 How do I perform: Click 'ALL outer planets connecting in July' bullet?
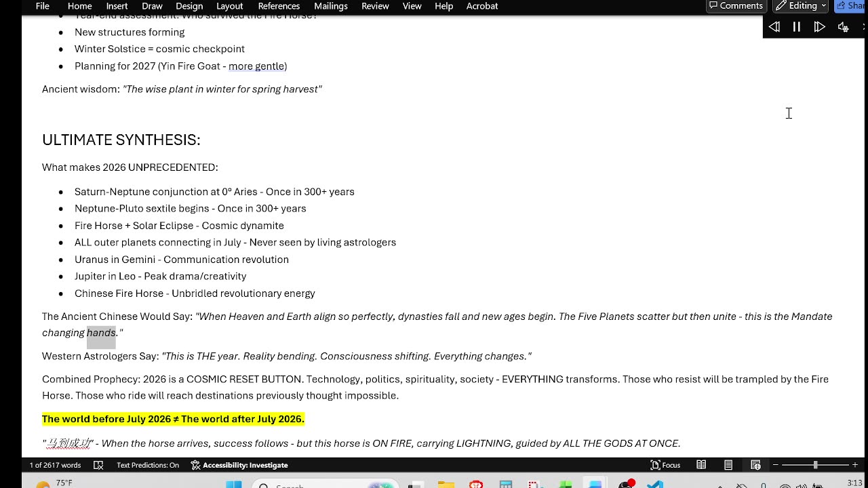235,243
